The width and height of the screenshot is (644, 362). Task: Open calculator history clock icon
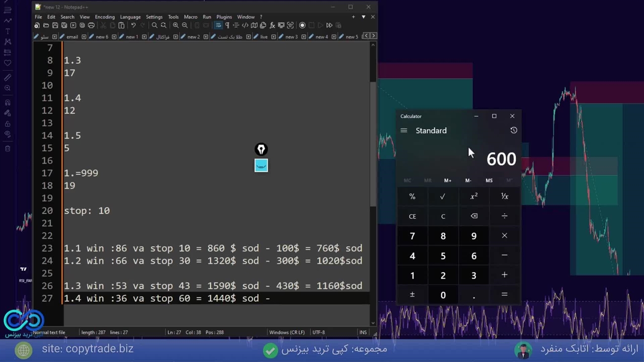point(513,130)
